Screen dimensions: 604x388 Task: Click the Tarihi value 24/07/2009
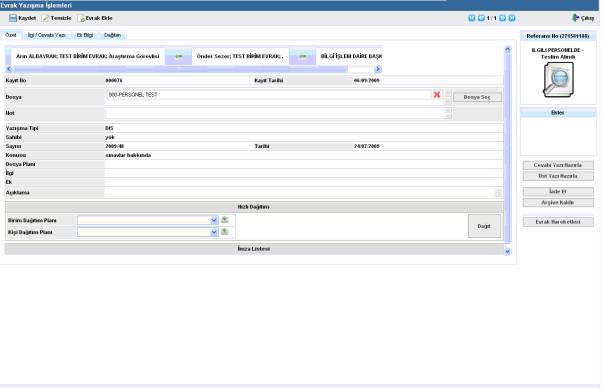(367, 146)
